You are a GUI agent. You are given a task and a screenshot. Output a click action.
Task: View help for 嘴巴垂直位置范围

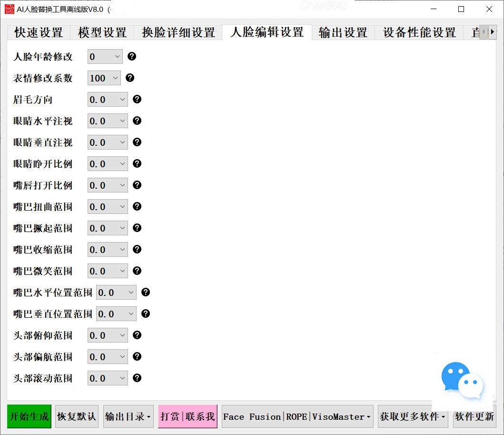(146, 314)
